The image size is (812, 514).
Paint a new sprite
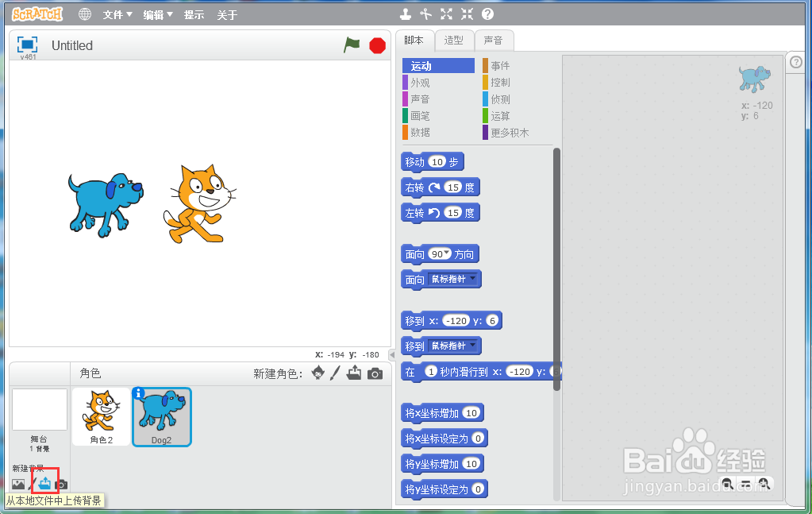[x=336, y=373]
